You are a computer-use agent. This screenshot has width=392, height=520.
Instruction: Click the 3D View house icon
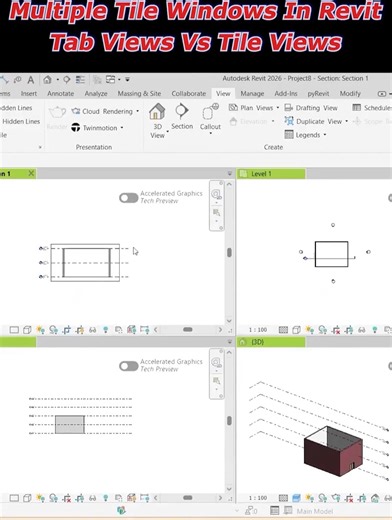click(x=157, y=111)
